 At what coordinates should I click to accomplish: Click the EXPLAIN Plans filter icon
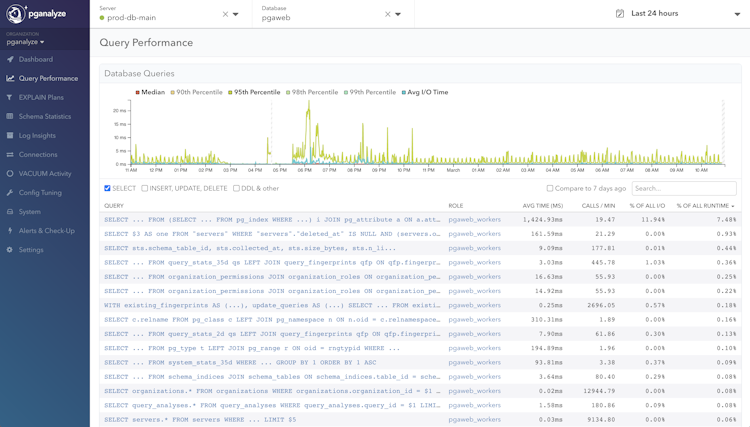click(x=10, y=98)
